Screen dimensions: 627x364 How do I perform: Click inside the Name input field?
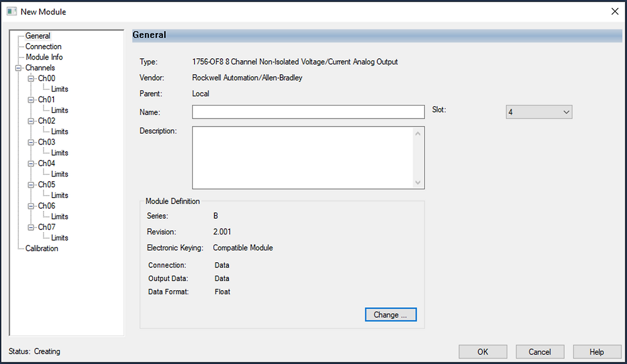coord(308,112)
